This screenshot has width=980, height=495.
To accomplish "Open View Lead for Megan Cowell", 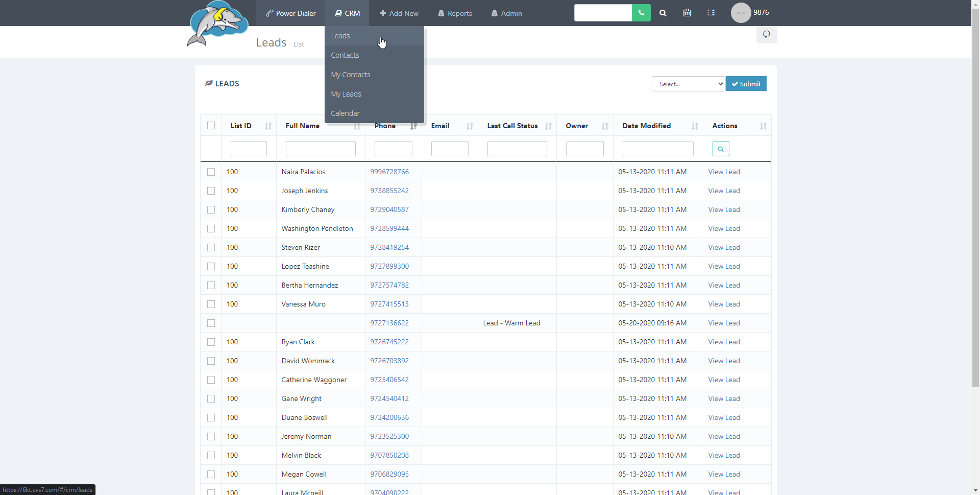I will [724, 474].
